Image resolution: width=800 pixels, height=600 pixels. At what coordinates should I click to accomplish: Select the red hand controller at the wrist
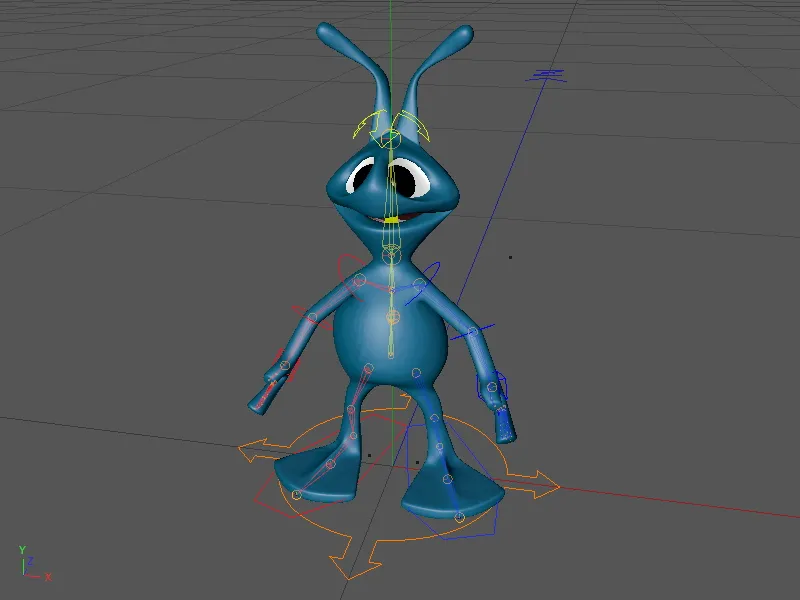[x=286, y=366]
